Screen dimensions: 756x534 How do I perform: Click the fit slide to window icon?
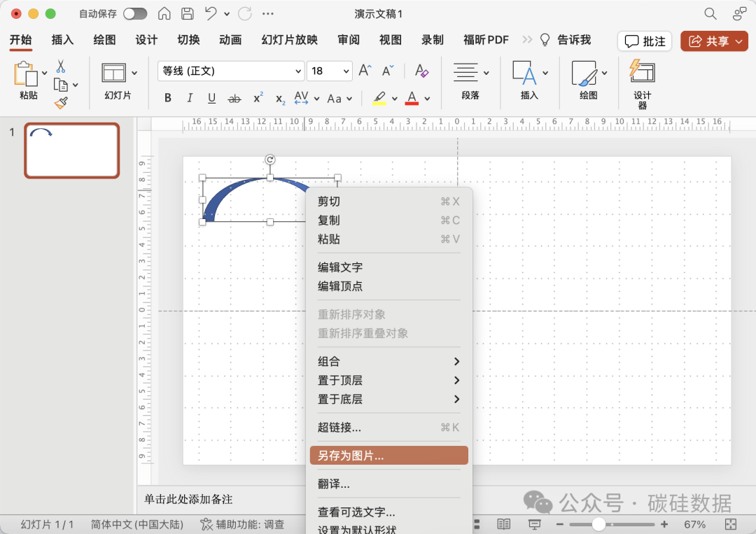[x=731, y=524]
